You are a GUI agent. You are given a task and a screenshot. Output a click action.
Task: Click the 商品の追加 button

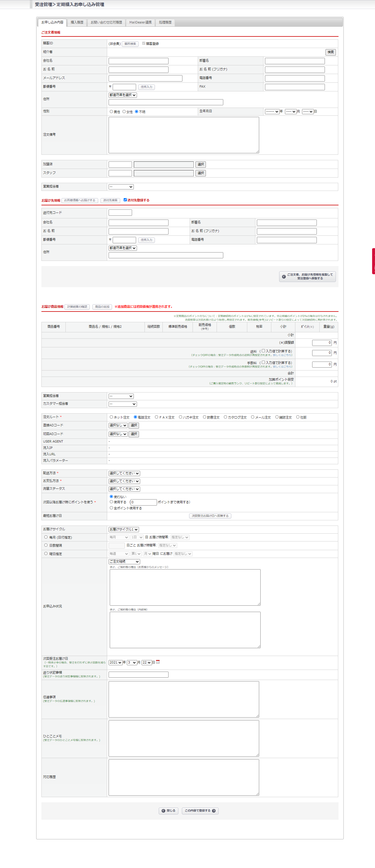[x=102, y=307]
